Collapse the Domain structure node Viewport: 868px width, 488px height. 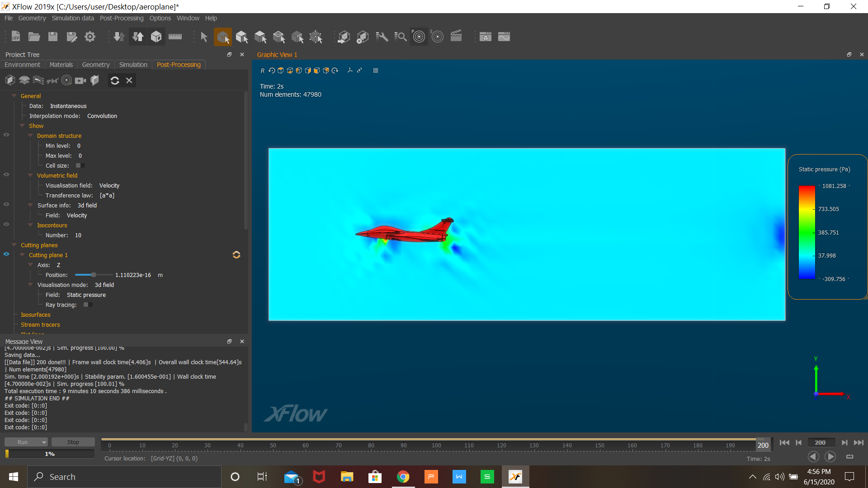30,136
